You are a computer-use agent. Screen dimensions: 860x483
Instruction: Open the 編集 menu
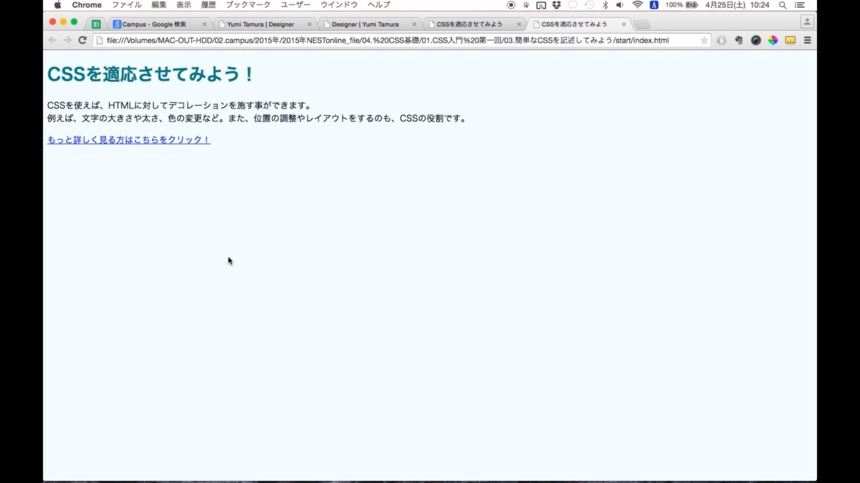click(x=159, y=5)
